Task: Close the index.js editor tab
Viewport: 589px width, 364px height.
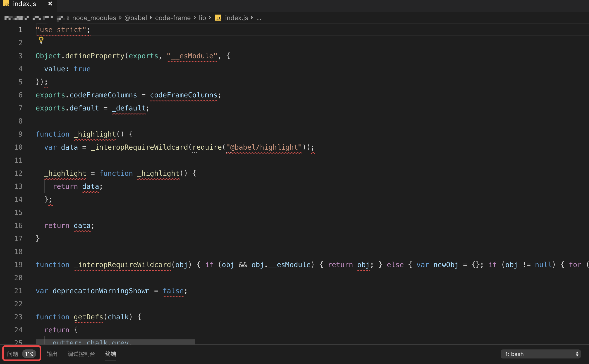Action: pos(50,4)
